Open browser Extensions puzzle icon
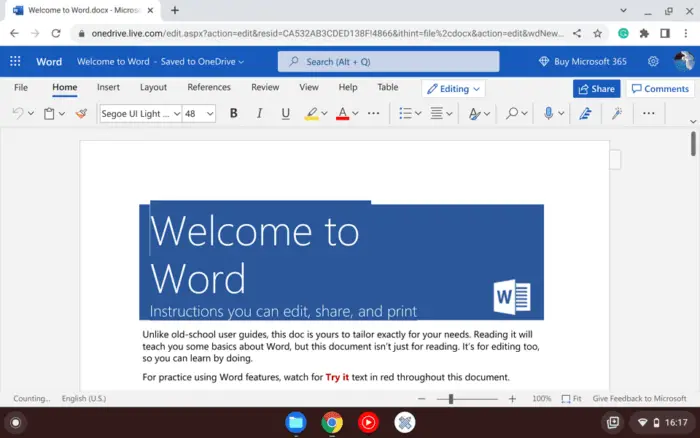 pyautogui.click(x=644, y=33)
